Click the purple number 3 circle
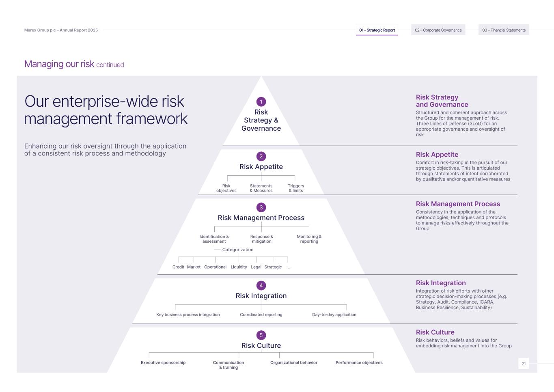This screenshot has width=554, height=392. point(261,207)
